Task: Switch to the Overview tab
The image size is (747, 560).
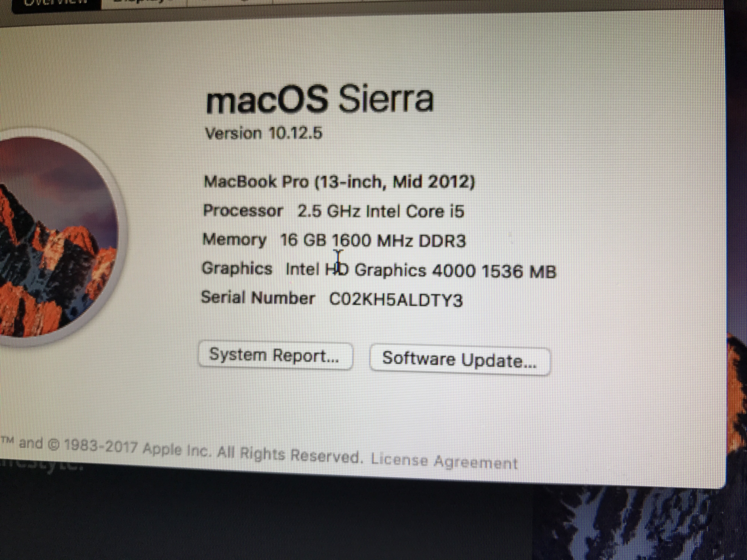Action: point(56,5)
